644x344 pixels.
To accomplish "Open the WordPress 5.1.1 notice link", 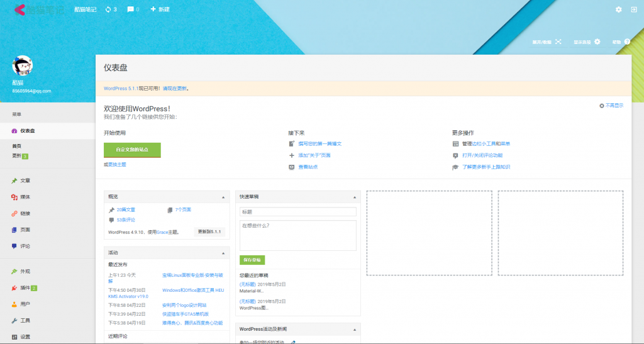I will 121,89.
